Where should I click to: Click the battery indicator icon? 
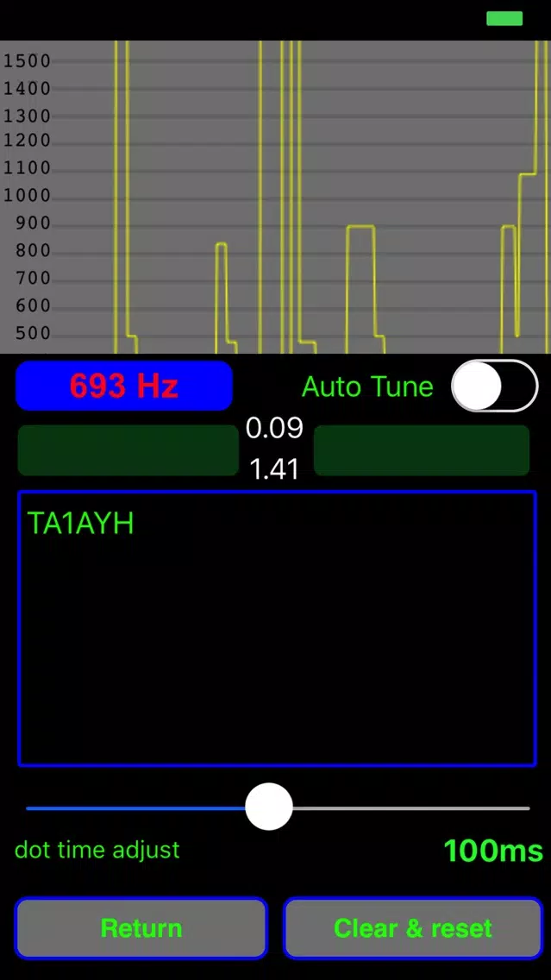504,19
